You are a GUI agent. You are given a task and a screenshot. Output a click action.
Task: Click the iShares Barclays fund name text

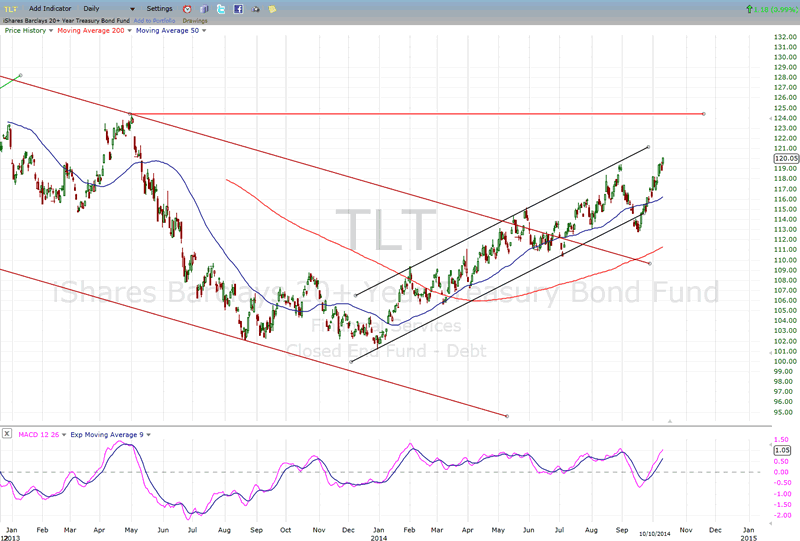click(67, 21)
